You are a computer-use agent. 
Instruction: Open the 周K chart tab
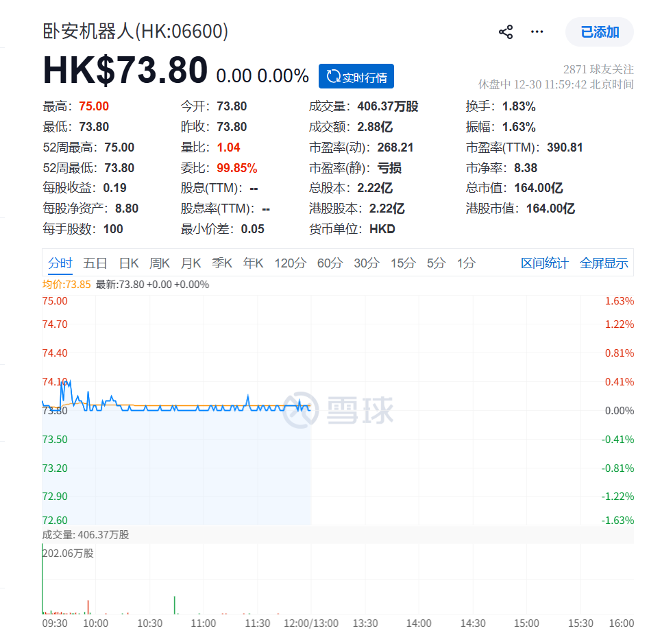(x=160, y=263)
